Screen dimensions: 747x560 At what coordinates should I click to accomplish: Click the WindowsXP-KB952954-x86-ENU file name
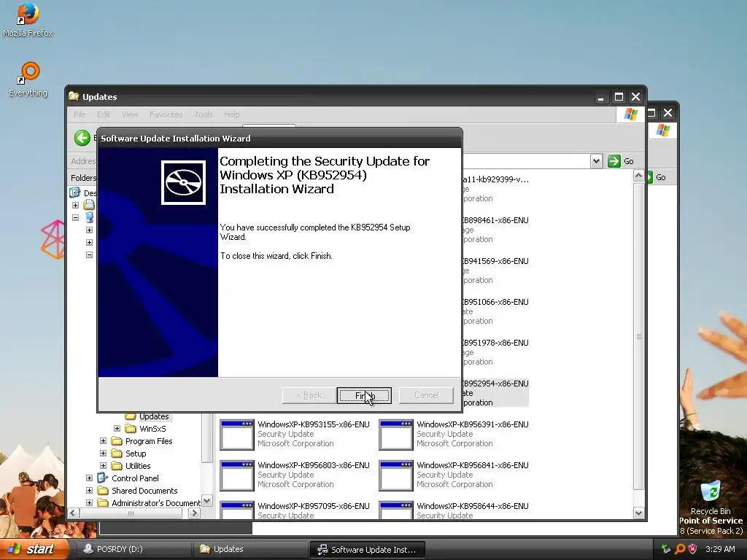click(495, 384)
